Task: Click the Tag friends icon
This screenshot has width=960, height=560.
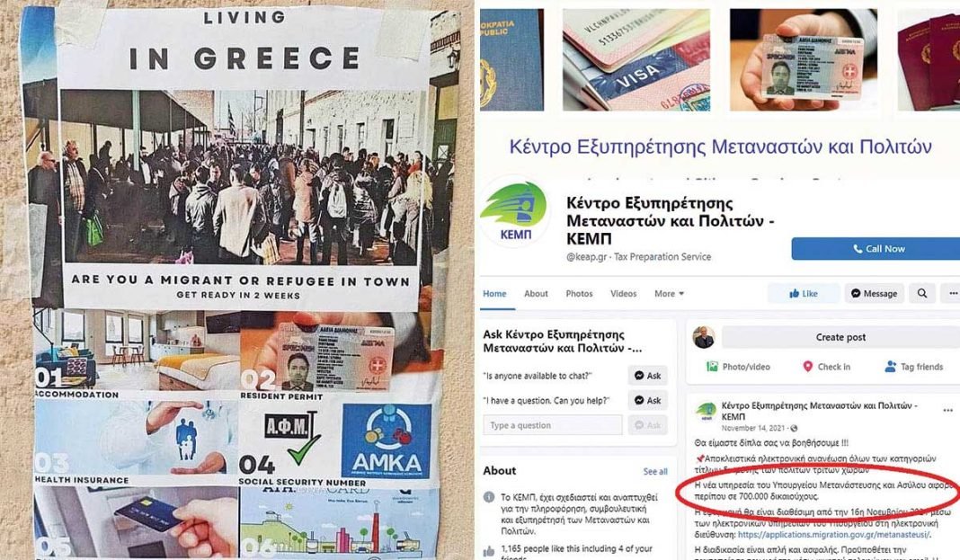Action: (890, 367)
